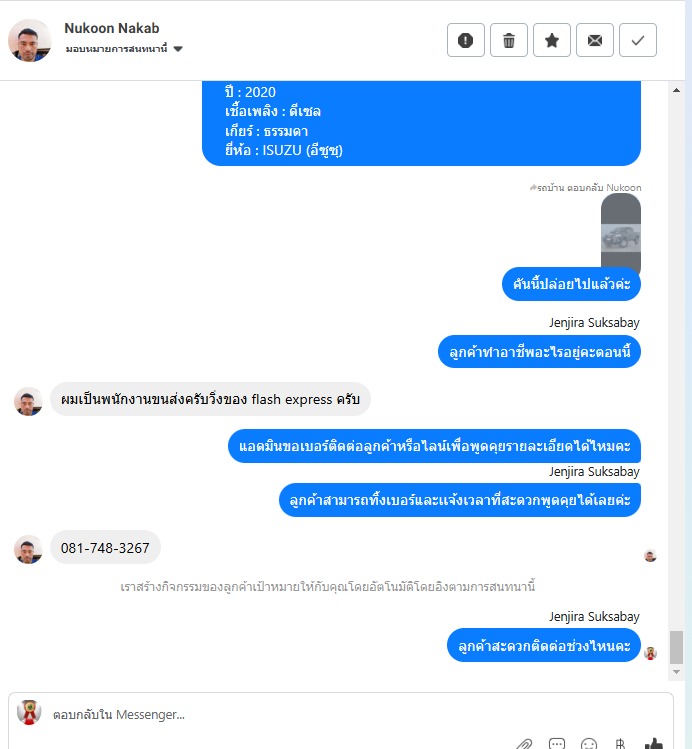Select the phone number 081-748-3267 message
The width and height of the screenshot is (692, 749).
pyautogui.click(x=105, y=547)
